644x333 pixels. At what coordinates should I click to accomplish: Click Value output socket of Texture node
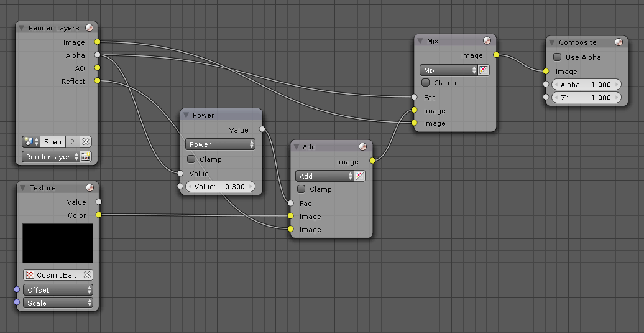point(99,202)
